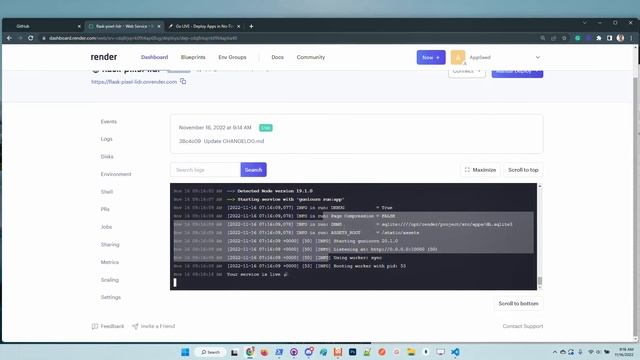Switch to the Github tab
640x360 pixels.
click(45, 26)
